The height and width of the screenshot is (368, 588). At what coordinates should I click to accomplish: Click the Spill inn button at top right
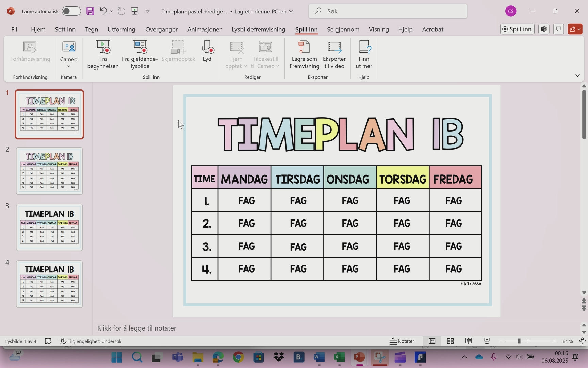(517, 29)
